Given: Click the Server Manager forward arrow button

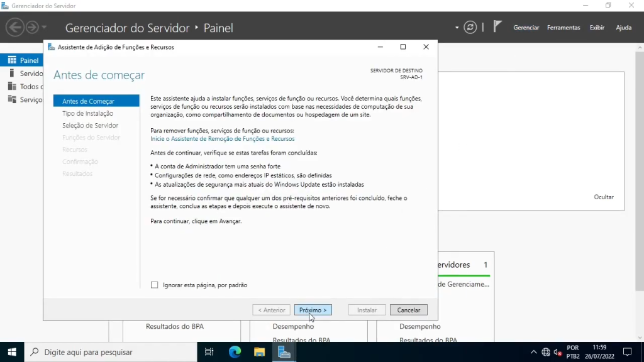Looking at the screenshot, I should [x=32, y=28].
